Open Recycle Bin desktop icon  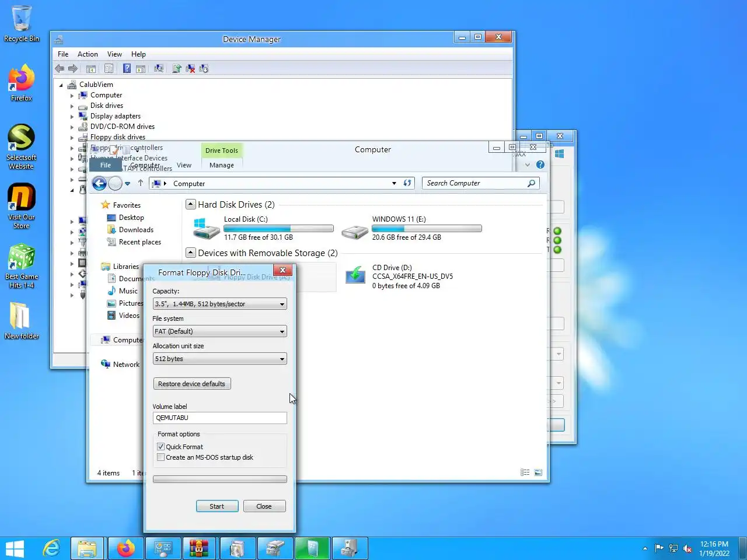[x=22, y=24]
